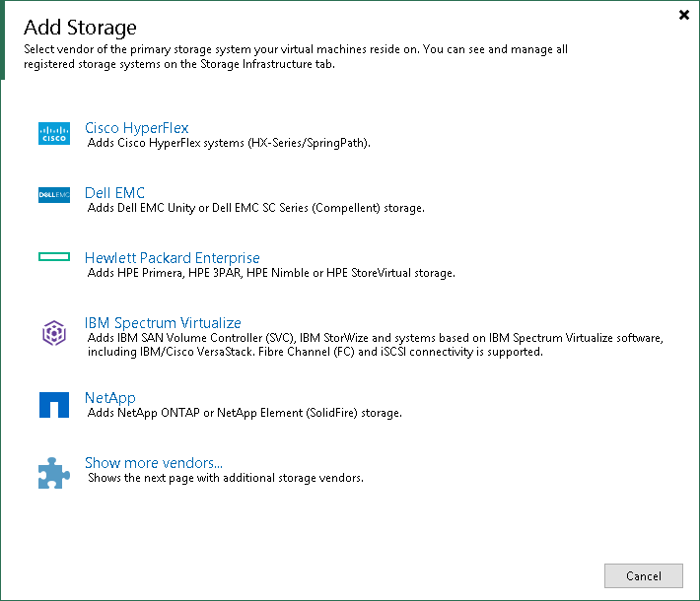Choose Hewlett Packard Enterprise storage link
The height and width of the screenshot is (601, 700).
pos(172,258)
